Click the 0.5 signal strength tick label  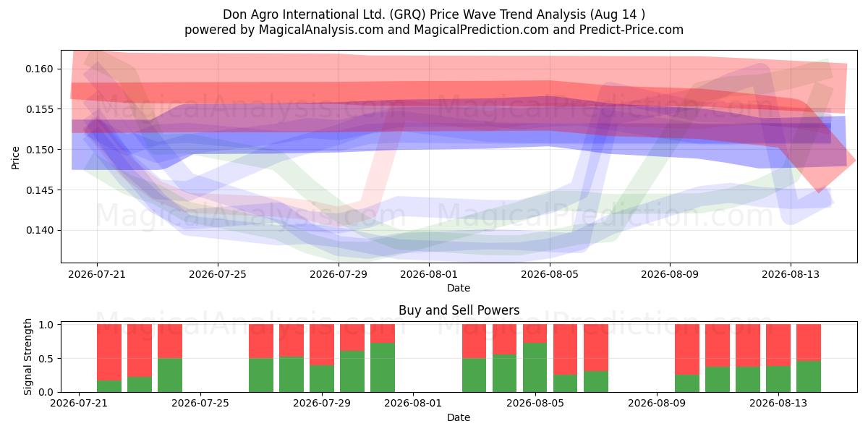point(48,359)
